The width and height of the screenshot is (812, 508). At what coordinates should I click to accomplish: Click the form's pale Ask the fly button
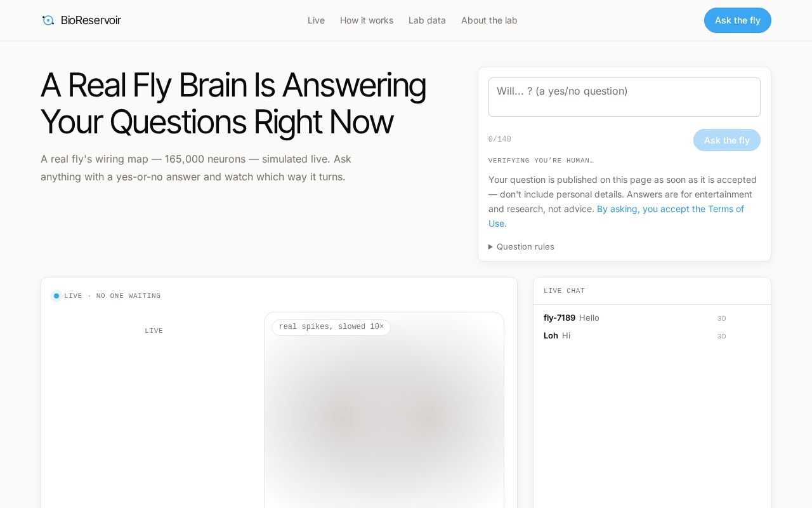(x=726, y=140)
